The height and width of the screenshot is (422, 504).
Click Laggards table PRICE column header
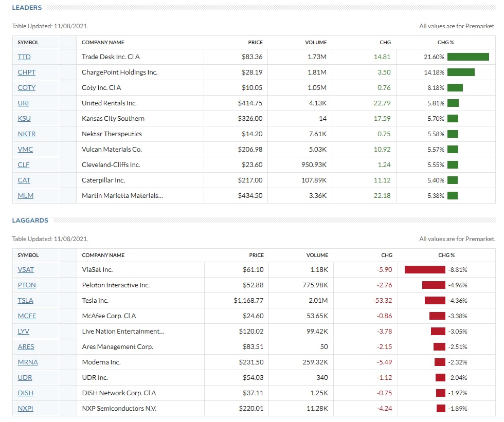coord(256,255)
